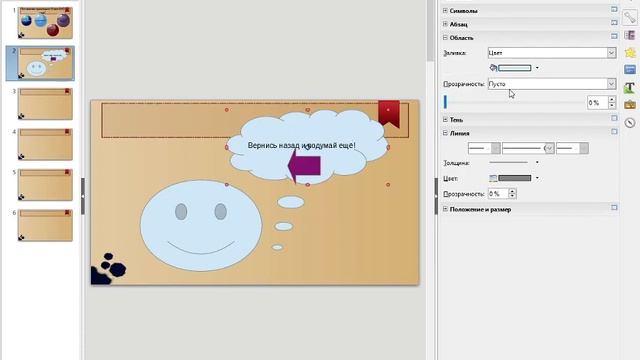This screenshot has width=640, height=360.
Task: Select slide 1 thumbnail
Action: (45, 22)
